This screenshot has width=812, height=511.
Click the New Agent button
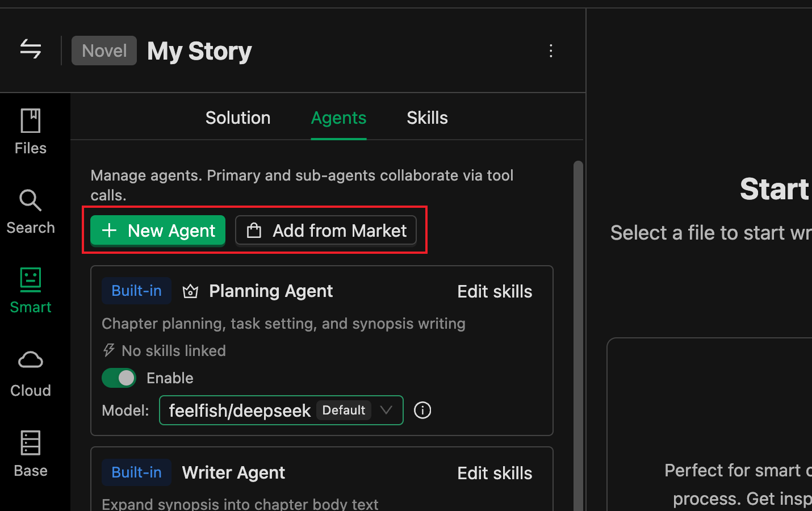click(x=158, y=231)
